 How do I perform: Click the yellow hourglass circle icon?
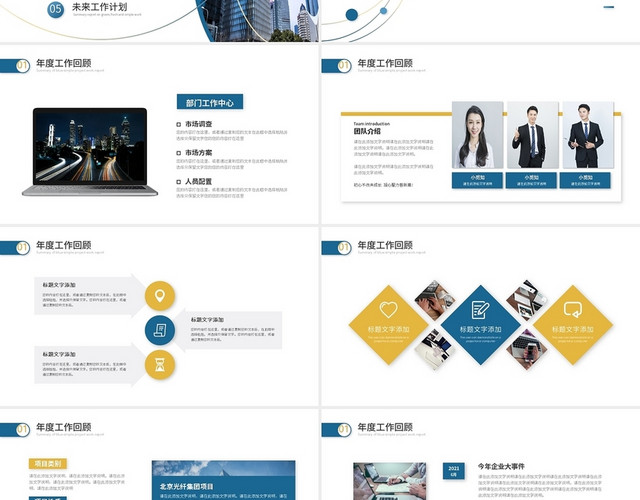tap(160, 364)
